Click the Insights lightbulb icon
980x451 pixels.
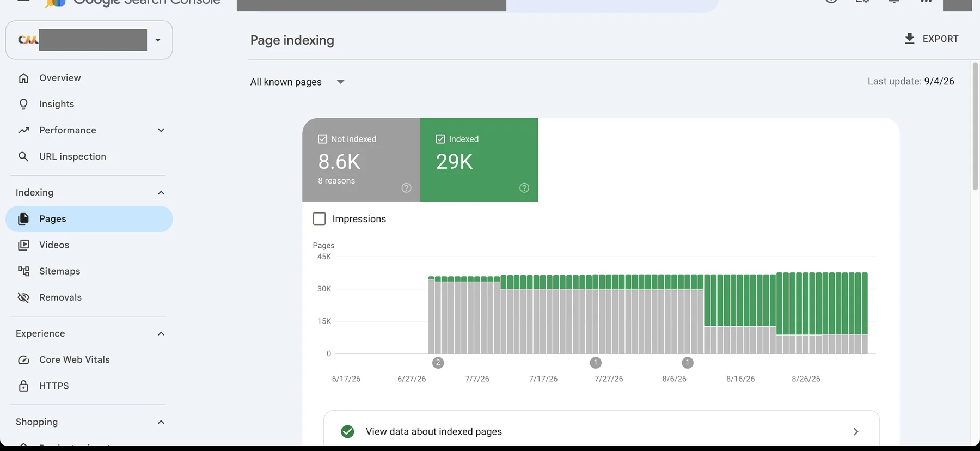tap(23, 104)
